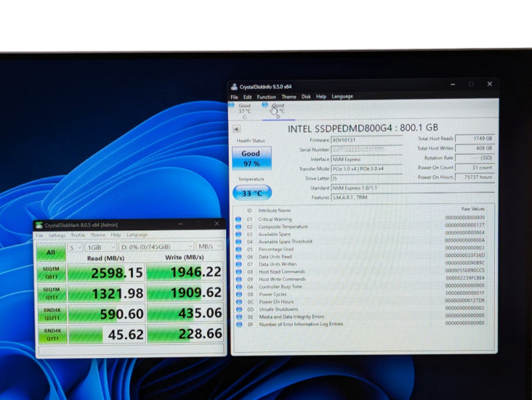This screenshot has width=532, height=400.
Task: Click CrystalDiskMark title bar app icon
Action: [x=39, y=226]
